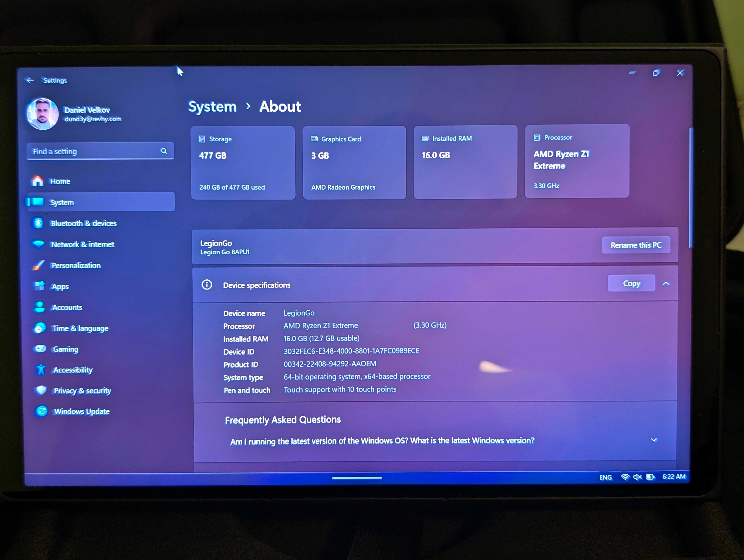Screen dimensions: 744x560
Task: Open Daniel Velkov's profile picture
Action: click(42, 114)
